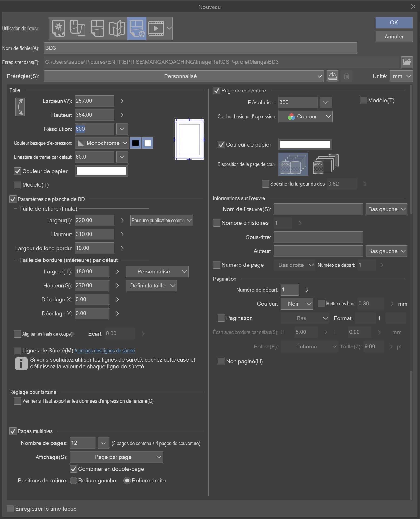Enable Enregistrer le time-lapse
Image resolution: width=420 pixels, height=519 pixels.
tap(10, 509)
